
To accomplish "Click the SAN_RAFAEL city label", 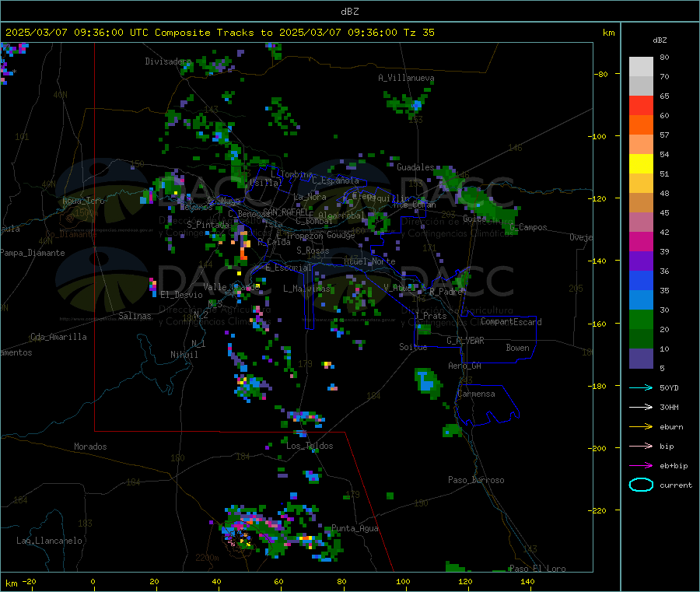I will click(285, 212).
